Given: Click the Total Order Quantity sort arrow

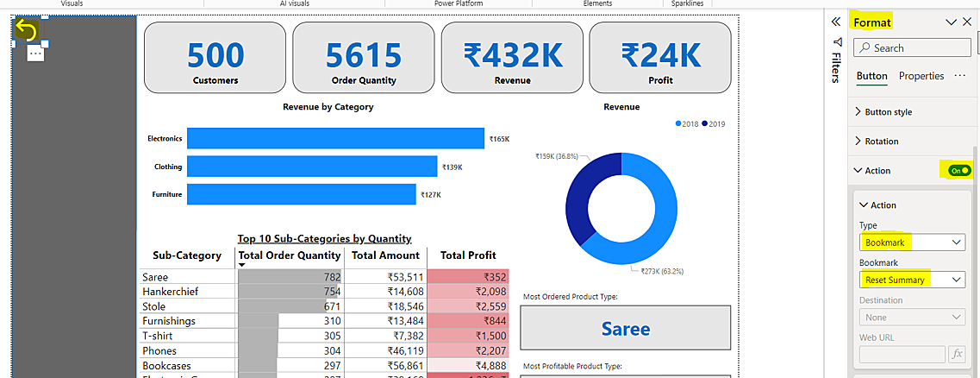Looking at the screenshot, I should pos(242,266).
